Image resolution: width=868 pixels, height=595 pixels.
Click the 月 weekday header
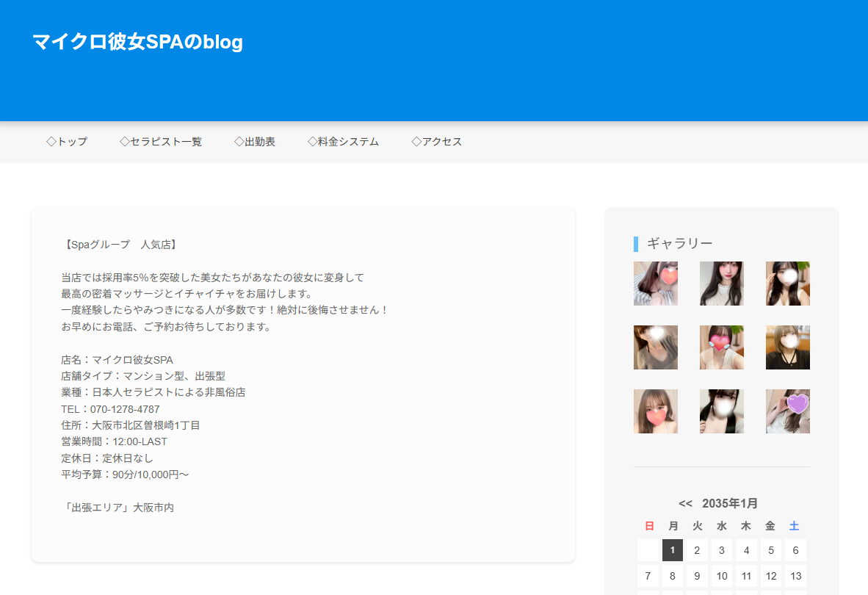click(x=673, y=526)
